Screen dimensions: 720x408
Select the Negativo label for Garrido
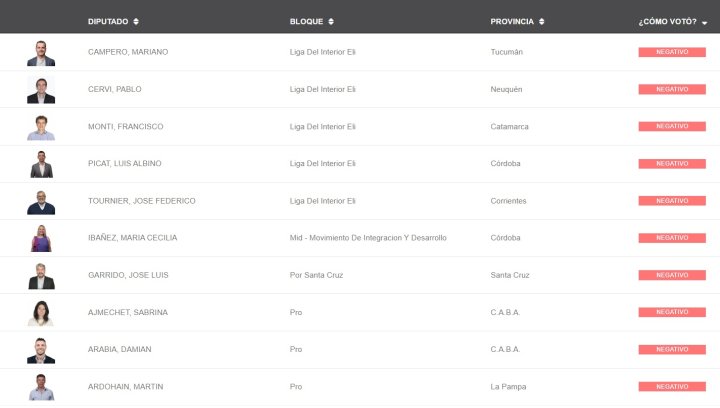[x=672, y=275]
